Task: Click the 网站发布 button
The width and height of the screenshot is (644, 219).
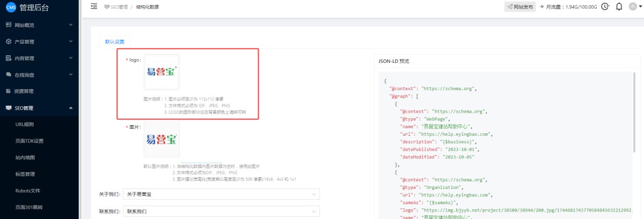Action: coord(520,7)
